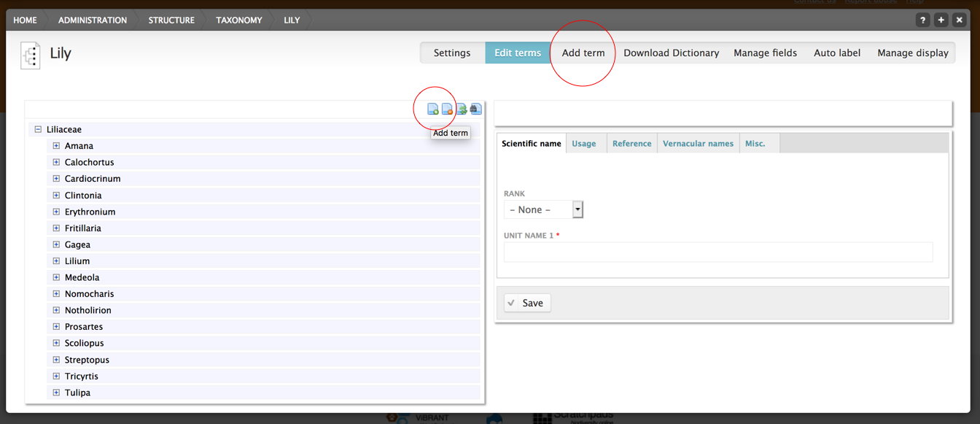The height and width of the screenshot is (424, 980).
Task: Expand the Prosartes node
Action: (56, 327)
